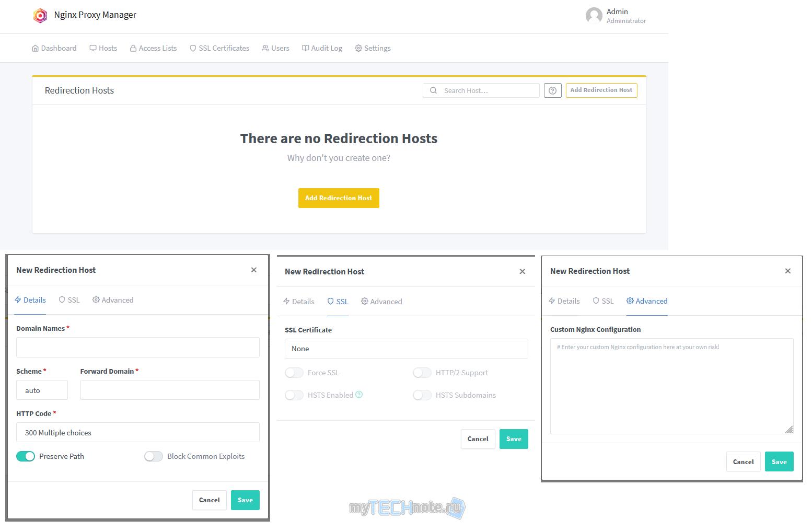Viewport: 812px width, 531px height.
Task: Select the SSL tab in the right dialog
Action: coord(604,301)
